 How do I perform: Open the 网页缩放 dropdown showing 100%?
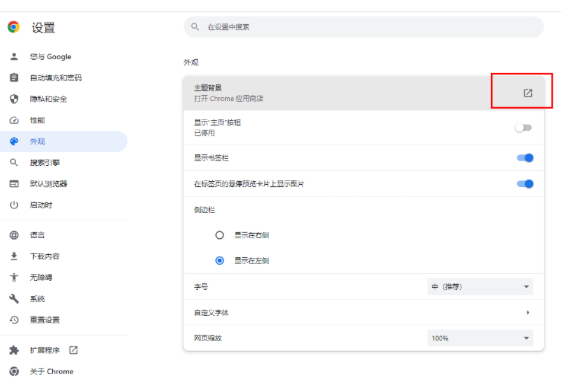coord(480,338)
